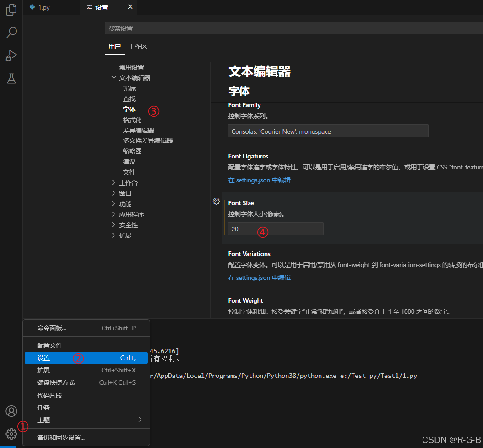Select 光标 under 文本编辑器
483x448 pixels.
click(129, 88)
